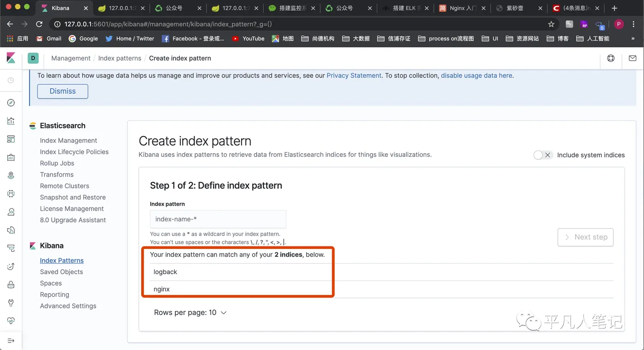Expand the Kibana side navigation
Image resolution: width=644 pixels, height=350 pixels.
[x=11, y=340]
